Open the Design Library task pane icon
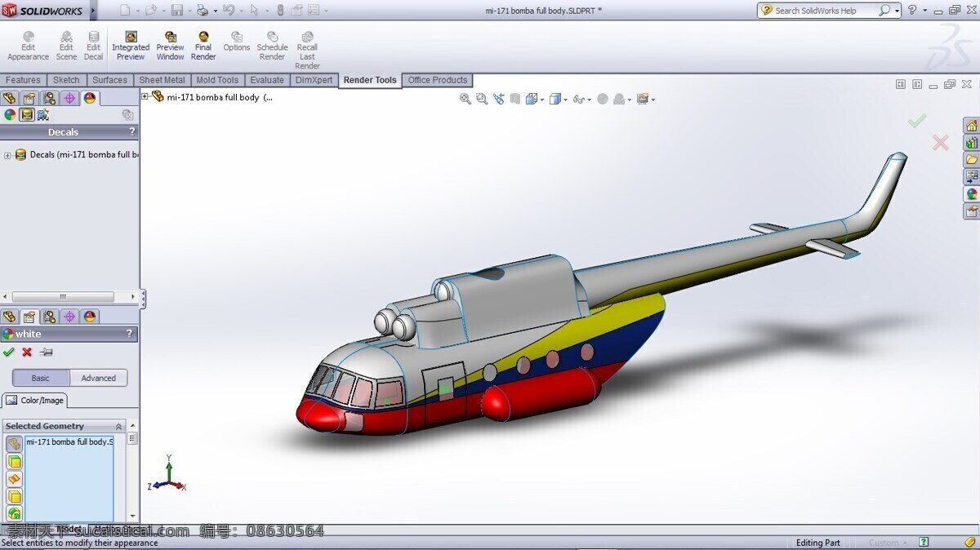This screenshot has height=550, width=980. tap(971, 143)
